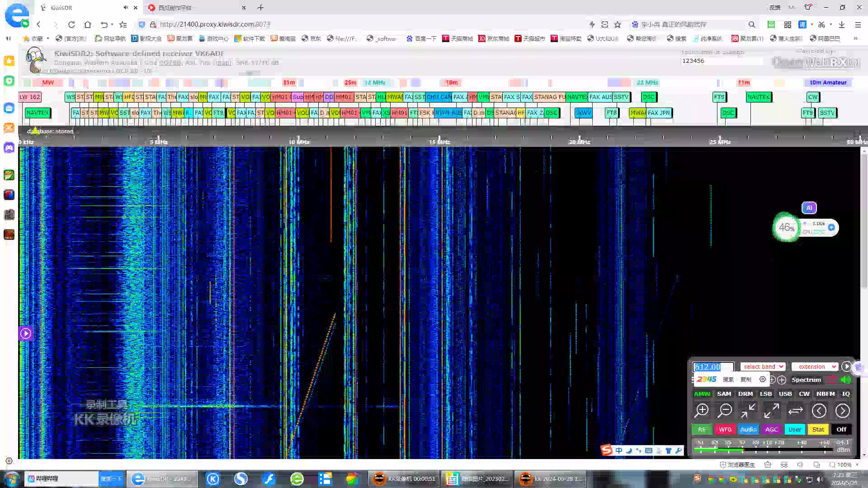The image size is (868, 488).
Task: Click the red reload arrow icon
Action: [832, 380]
